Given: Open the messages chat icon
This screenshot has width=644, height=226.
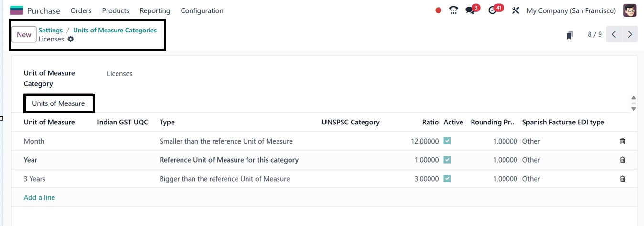Looking at the screenshot, I should pos(470,10).
